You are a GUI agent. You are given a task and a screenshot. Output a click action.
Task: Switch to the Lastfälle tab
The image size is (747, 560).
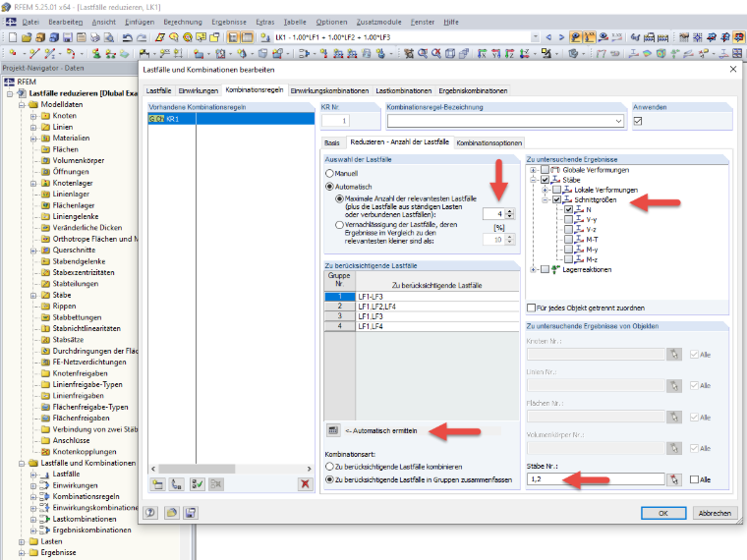pos(158,90)
